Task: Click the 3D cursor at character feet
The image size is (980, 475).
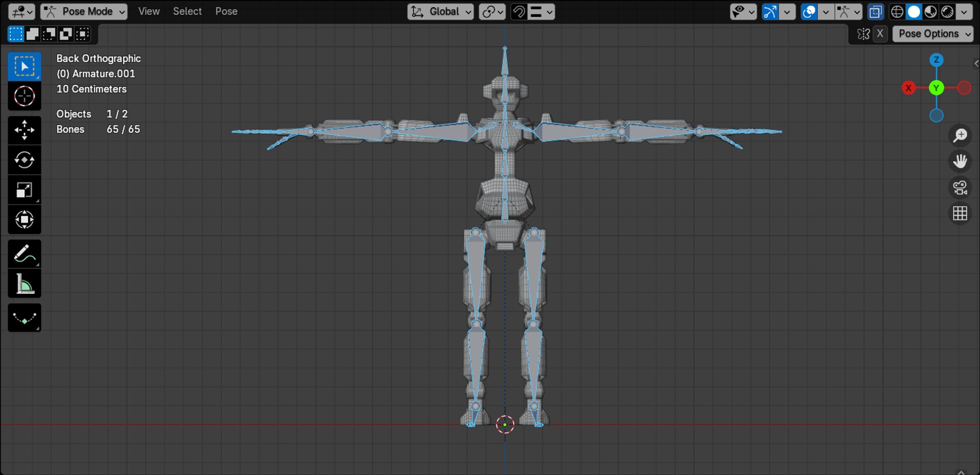Action: point(505,424)
